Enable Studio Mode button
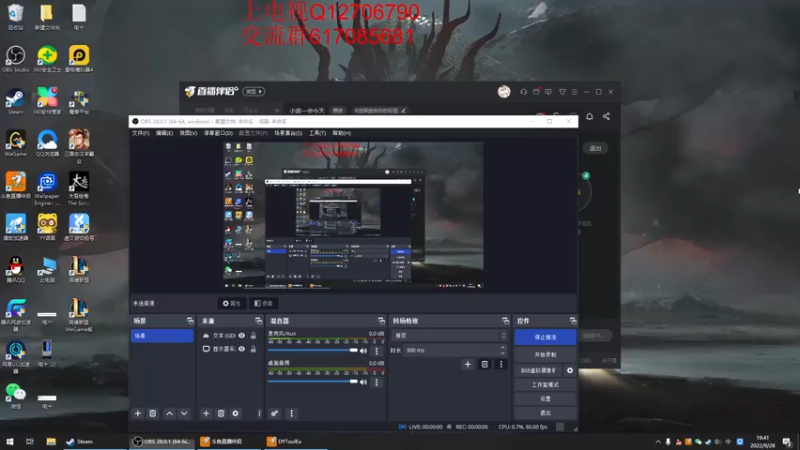The image size is (800, 450). coord(545,385)
